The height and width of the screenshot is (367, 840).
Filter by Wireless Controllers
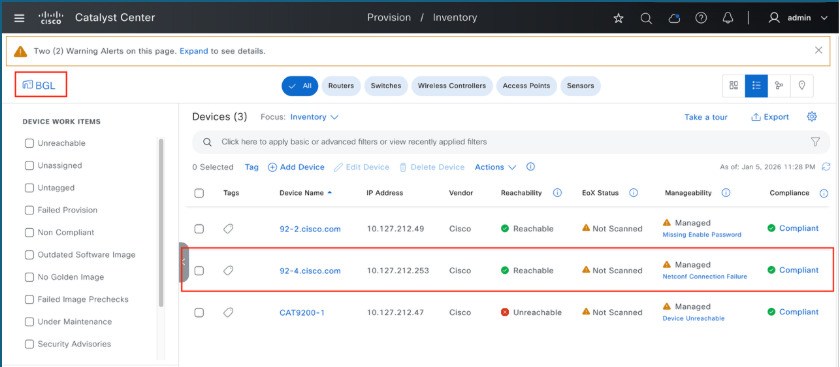452,86
